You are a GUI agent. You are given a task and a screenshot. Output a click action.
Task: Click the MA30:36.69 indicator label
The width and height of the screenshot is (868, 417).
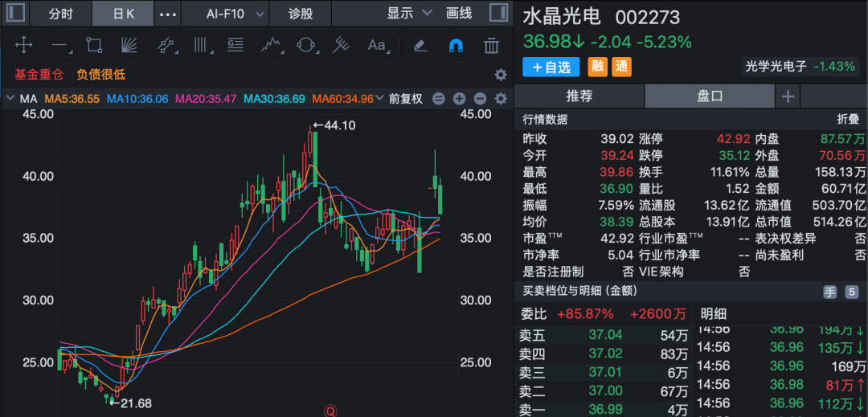[x=275, y=99]
